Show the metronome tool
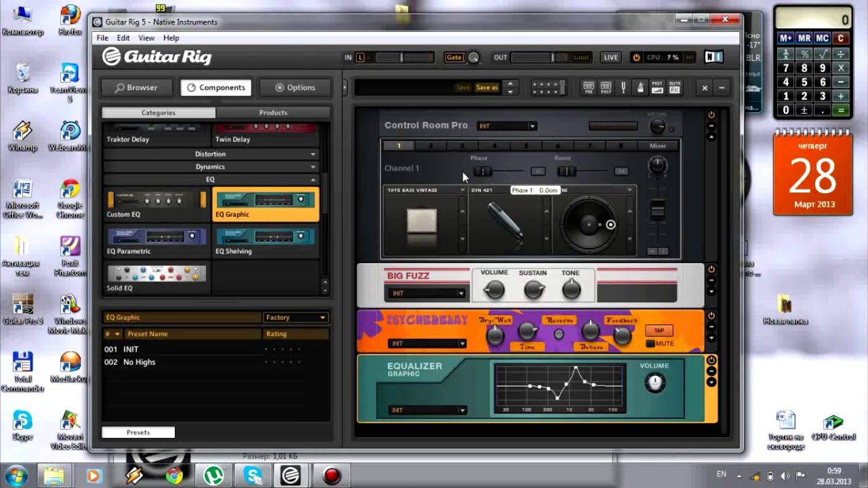This screenshot has height=488, width=868. click(x=639, y=87)
